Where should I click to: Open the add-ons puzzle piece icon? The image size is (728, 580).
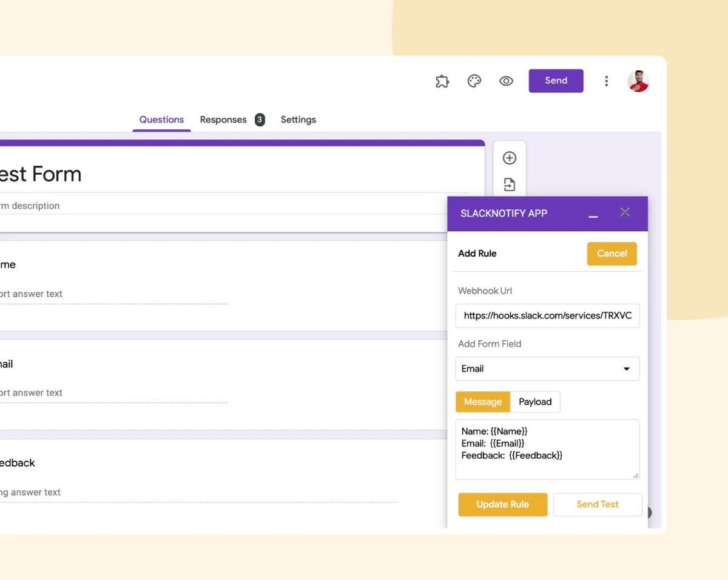[x=442, y=81]
